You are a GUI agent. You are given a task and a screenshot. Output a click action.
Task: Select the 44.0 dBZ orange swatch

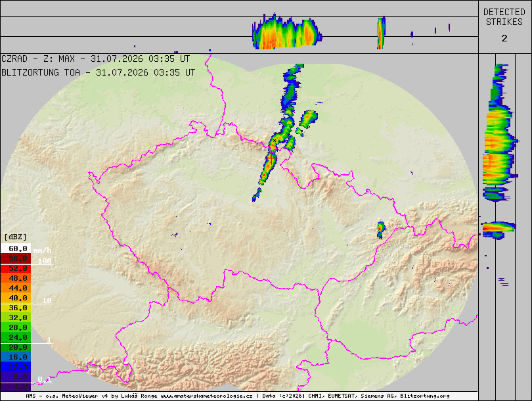click(16, 288)
